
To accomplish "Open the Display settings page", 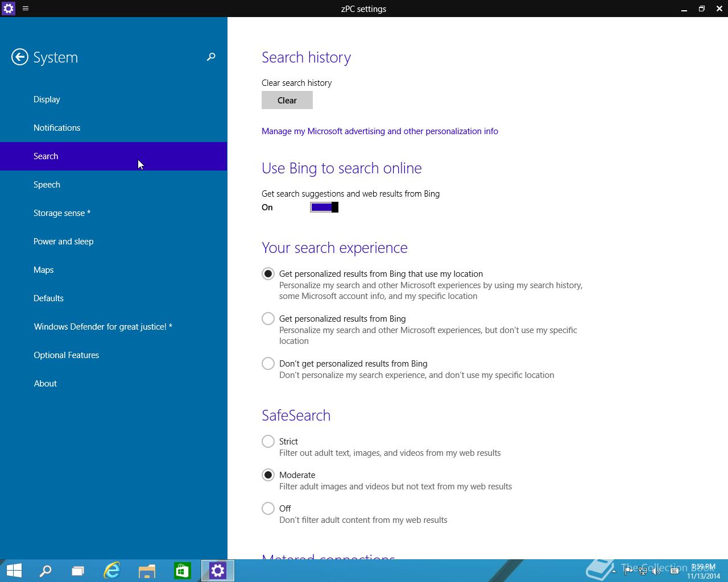I will [x=114, y=99].
